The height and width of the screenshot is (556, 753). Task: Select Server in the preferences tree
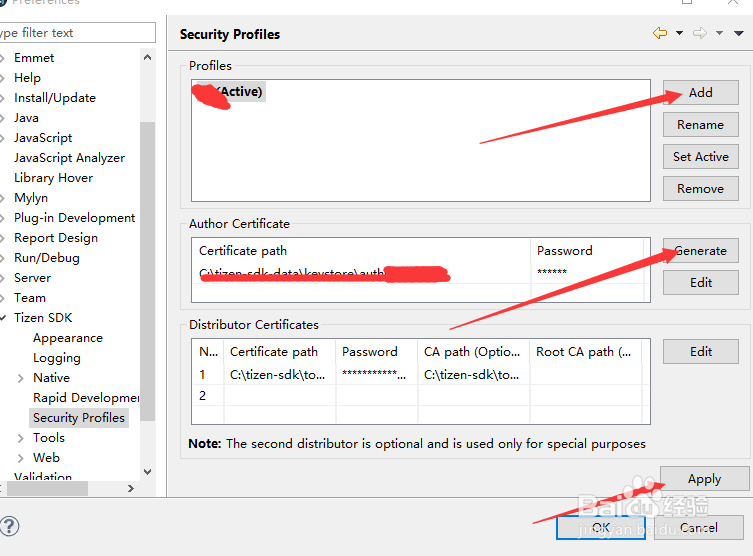click(x=32, y=278)
